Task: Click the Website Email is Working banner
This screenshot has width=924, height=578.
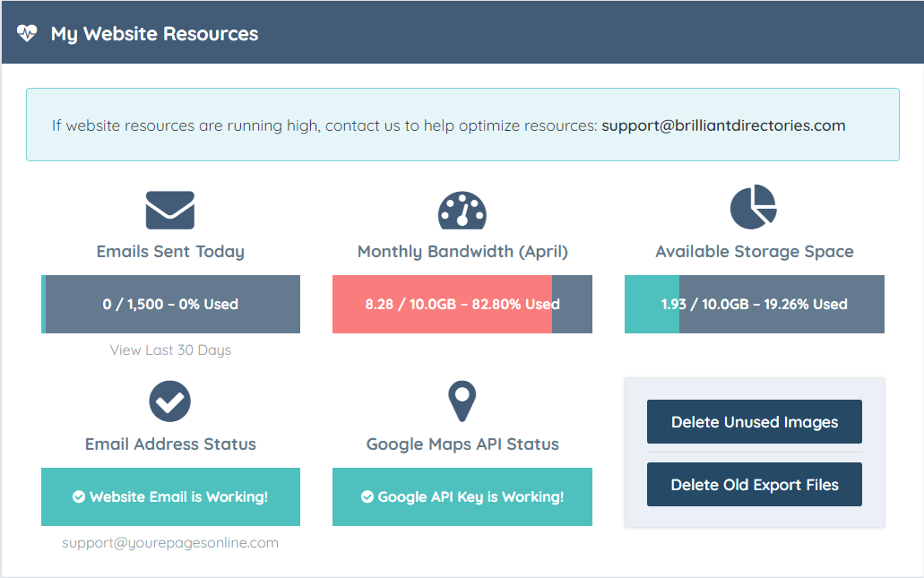Action: coord(169,497)
